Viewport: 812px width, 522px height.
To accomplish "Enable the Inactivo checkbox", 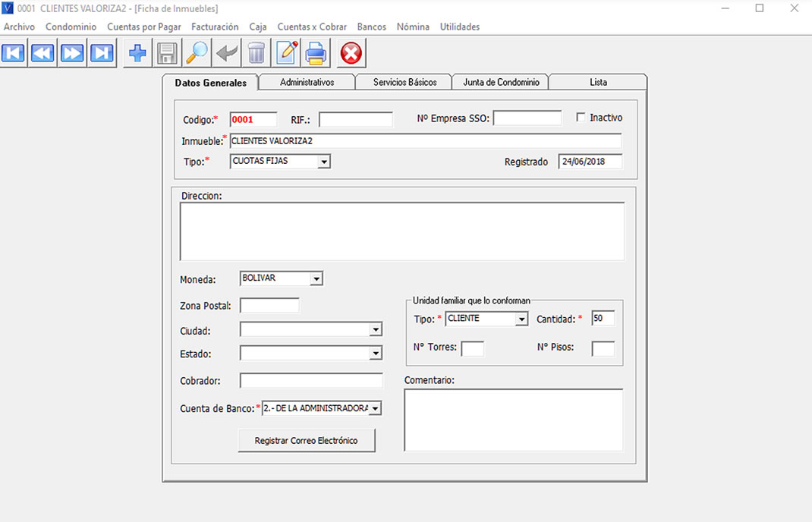I will (581, 118).
